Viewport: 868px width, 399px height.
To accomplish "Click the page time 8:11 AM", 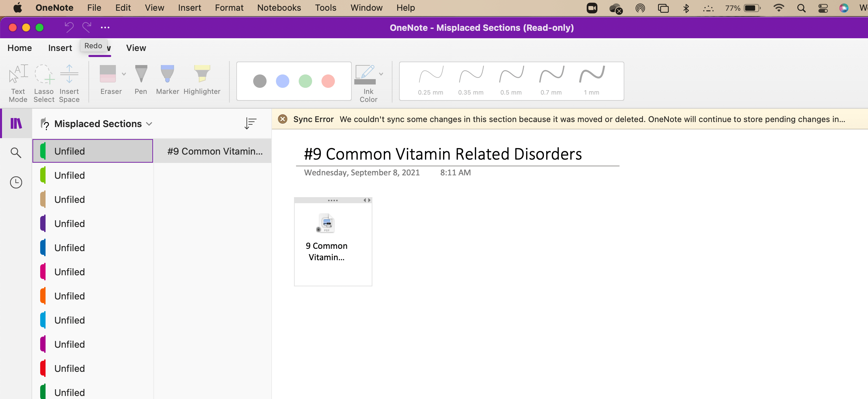I will 455,172.
